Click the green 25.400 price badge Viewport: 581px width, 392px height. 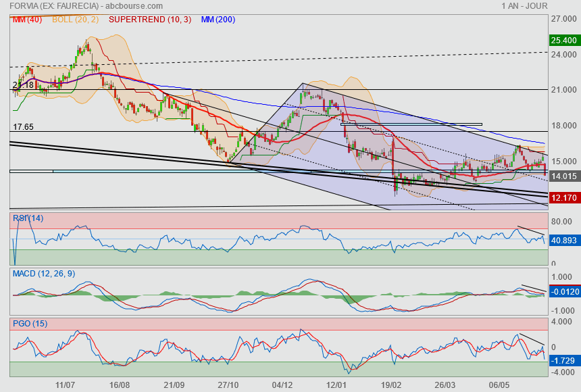(x=563, y=40)
